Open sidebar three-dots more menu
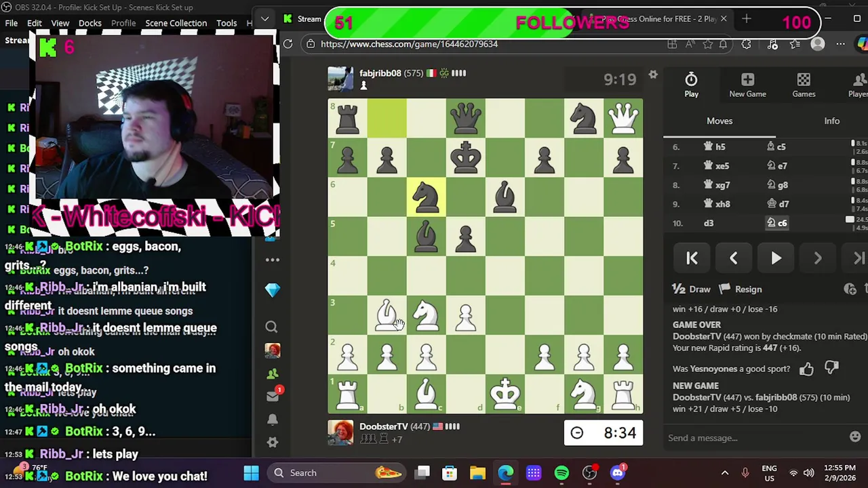Screen dimensions: 868x488 pyautogui.click(x=272, y=260)
